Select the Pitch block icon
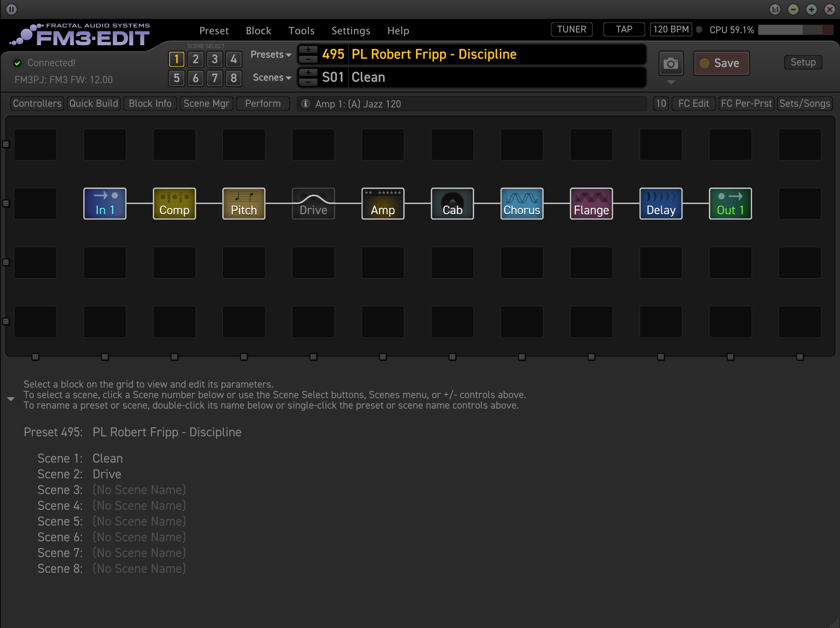This screenshot has height=628, width=840. [243, 203]
